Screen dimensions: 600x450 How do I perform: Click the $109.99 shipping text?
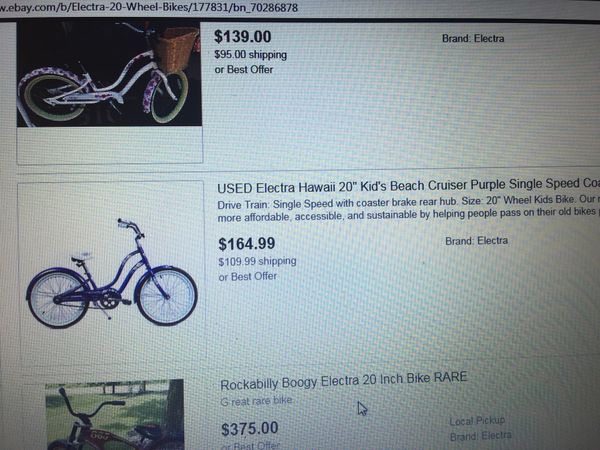[257, 261]
